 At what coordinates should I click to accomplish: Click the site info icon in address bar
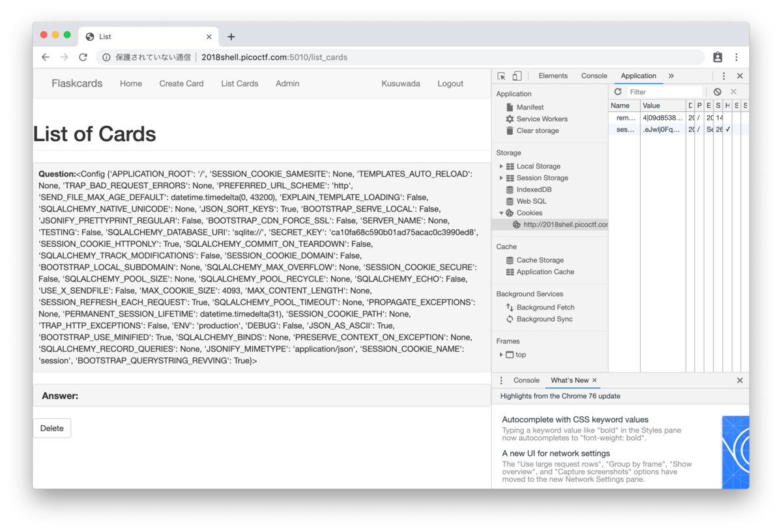(x=106, y=57)
